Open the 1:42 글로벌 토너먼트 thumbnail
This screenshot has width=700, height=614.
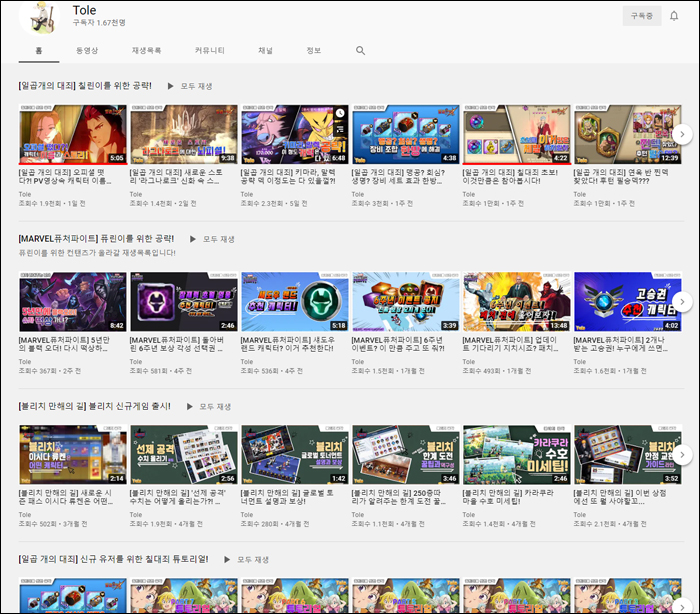pos(295,455)
